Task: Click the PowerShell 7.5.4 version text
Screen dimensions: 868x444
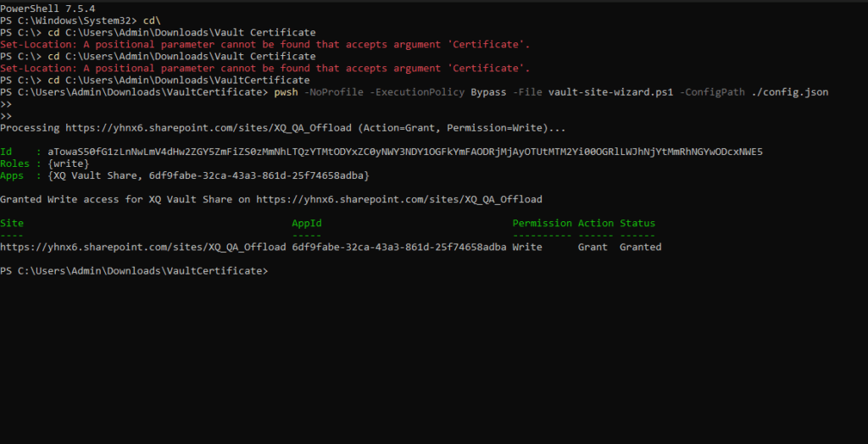Action: tap(47, 8)
